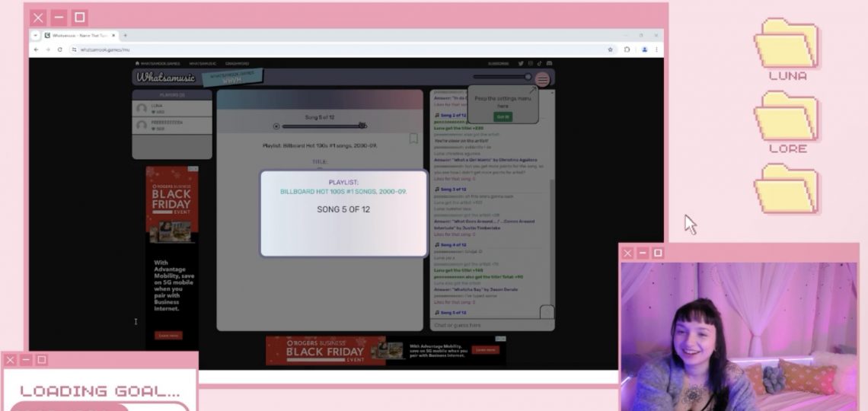Expand the browser tab search dropdown
The width and height of the screenshot is (868, 411).
point(36,36)
